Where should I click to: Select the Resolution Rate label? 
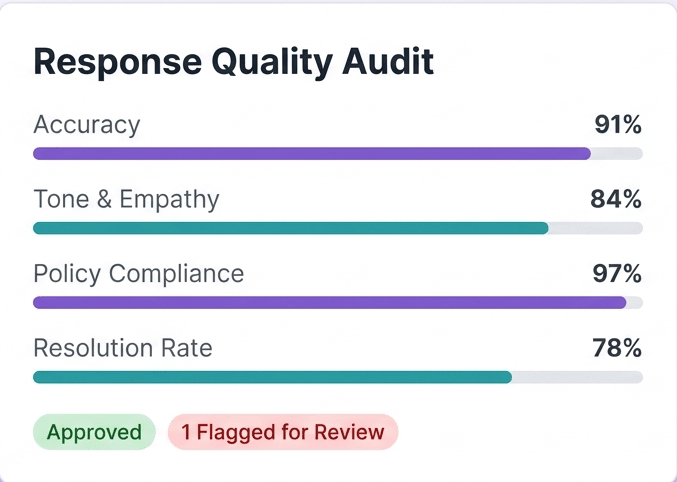[x=123, y=348]
